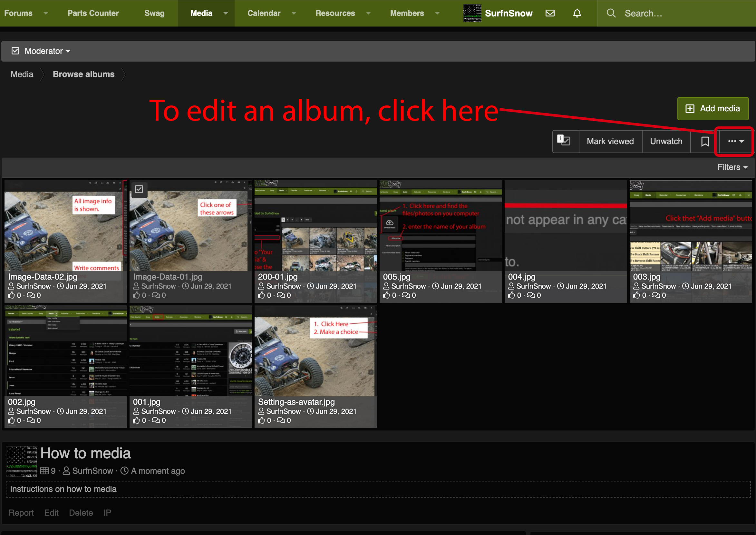Image resolution: width=756 pixels, height=535 pixels.
Task: Open the Resources nav item
Action: (335, 13)
